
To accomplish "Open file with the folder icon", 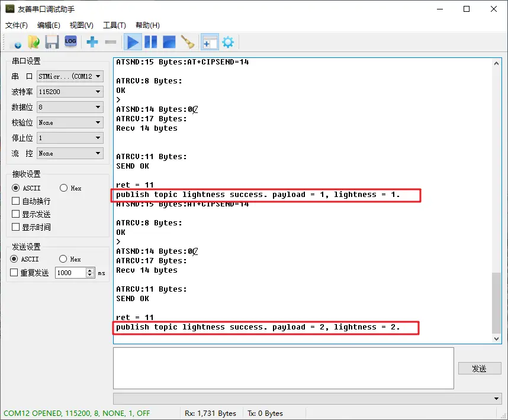I will (x=34, y=42).
